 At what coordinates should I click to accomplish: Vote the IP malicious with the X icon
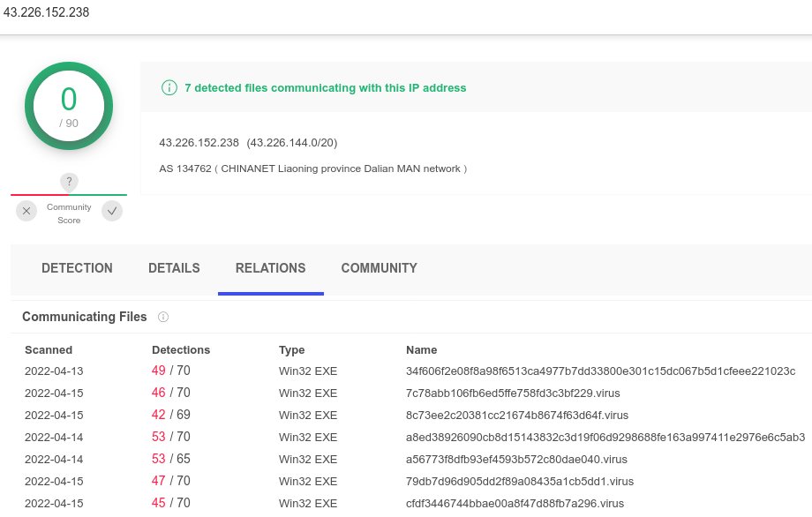click(x=26, y=211)
